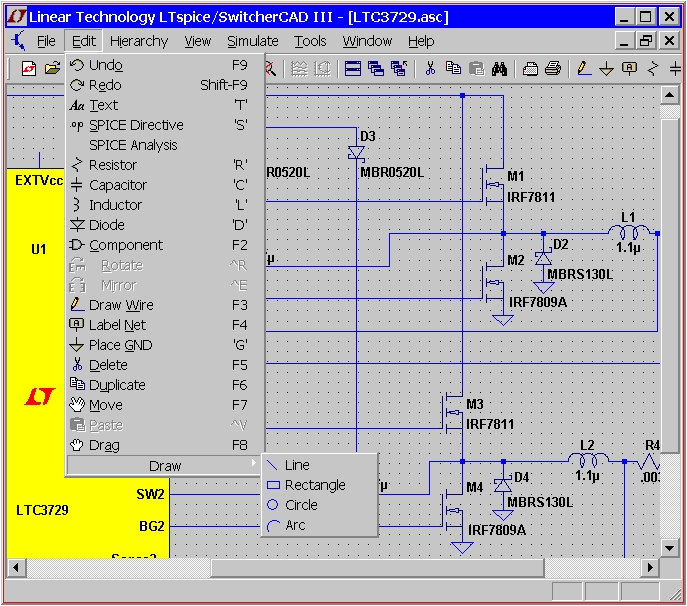Click the vertical scrollbar up arrow
The image size is (687, 606).
669,95
